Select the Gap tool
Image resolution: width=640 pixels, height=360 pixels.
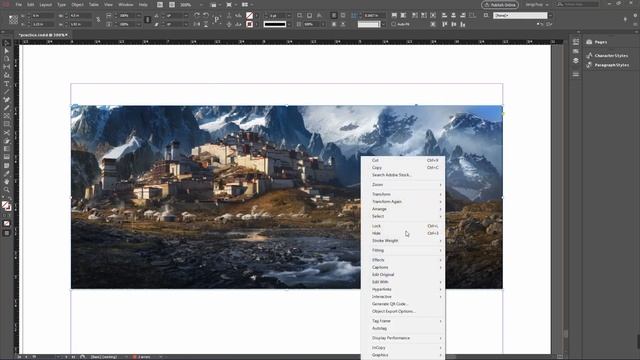(x=7, y=67)
